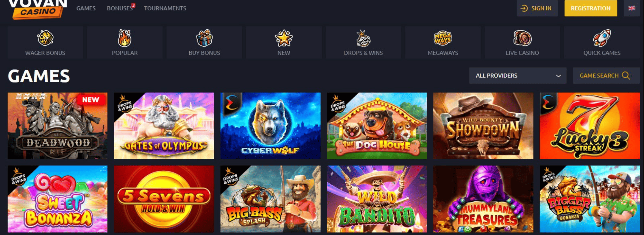The width and height of the screenshot is (644, 235).
Task: Open the Game Search field
Action: [x=606, y=75]
